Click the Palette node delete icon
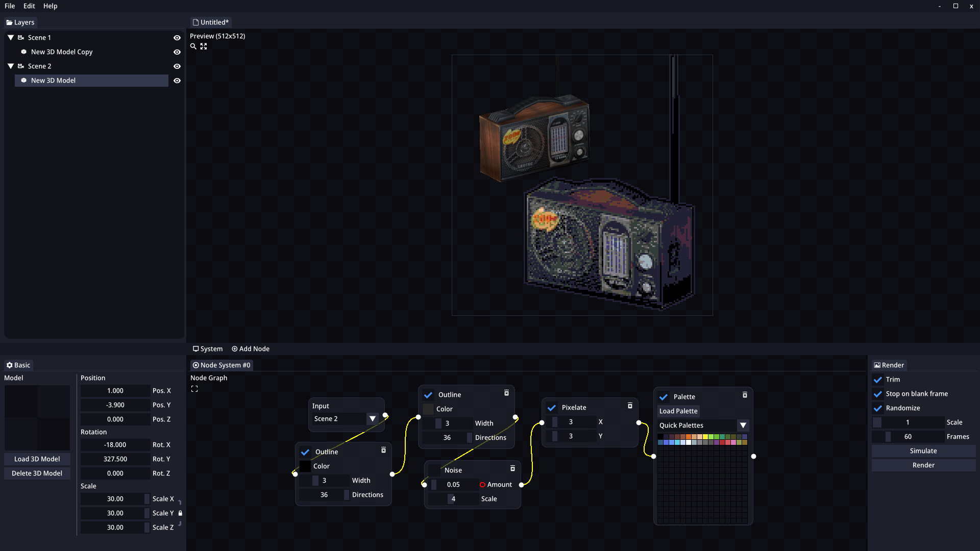The image size is (980, 551). pos(745,395)
